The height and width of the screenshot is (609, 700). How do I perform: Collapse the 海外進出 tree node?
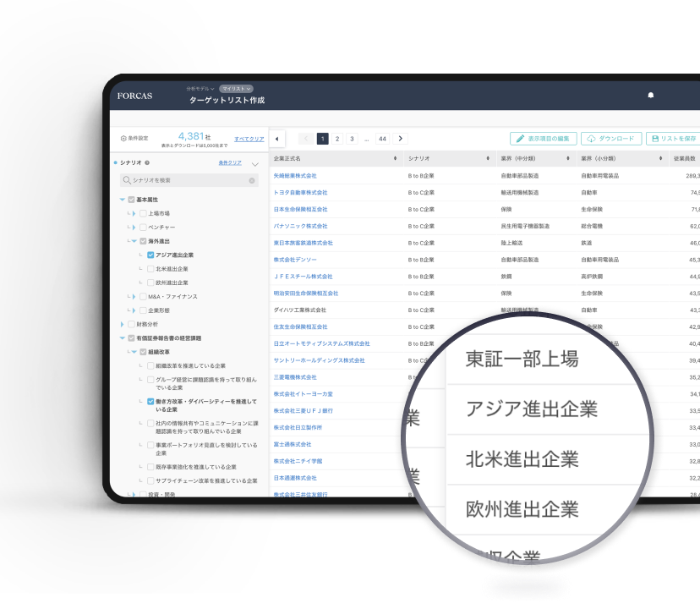[x=134, y=241]
